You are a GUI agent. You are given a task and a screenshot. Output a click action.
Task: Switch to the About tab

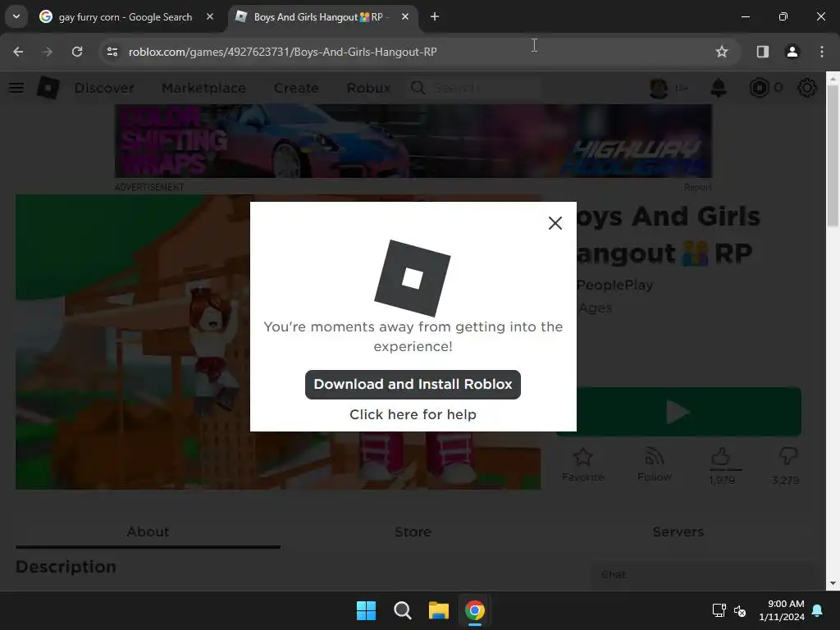pyautogui.click(x=148, y=532)
